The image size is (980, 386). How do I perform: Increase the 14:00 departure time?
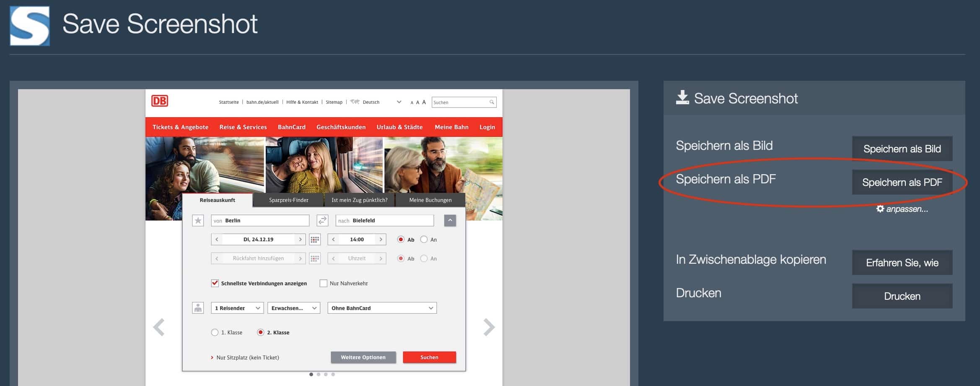click(x=381, y=239)
